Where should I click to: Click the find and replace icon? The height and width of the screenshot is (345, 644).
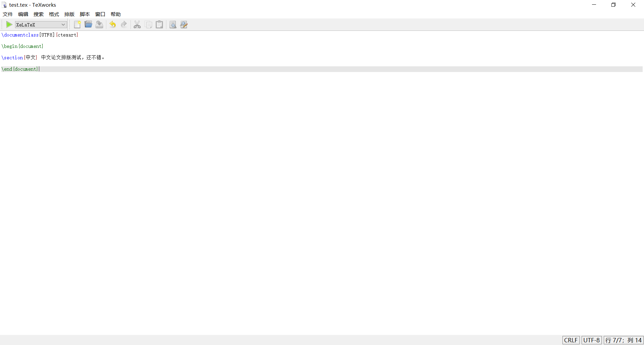pos(184,24)
